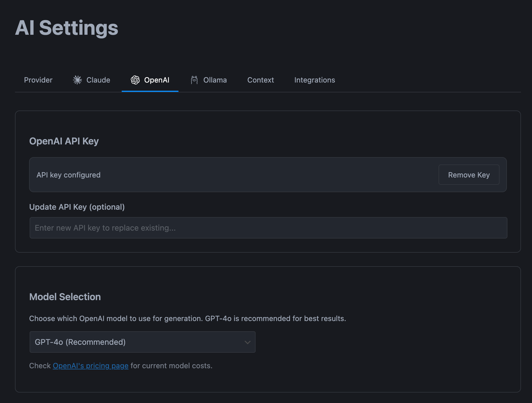The height and width of the screenshot is (403, 532).
Task: Click the 'AI Settings' page title
Action: pyautogui.click(x=67, y=28)
